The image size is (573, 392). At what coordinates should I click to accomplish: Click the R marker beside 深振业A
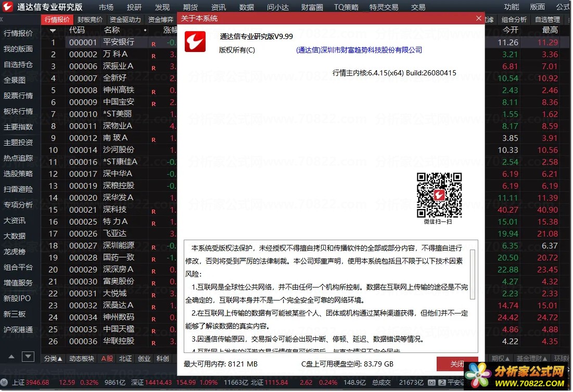tap(154, 68)
